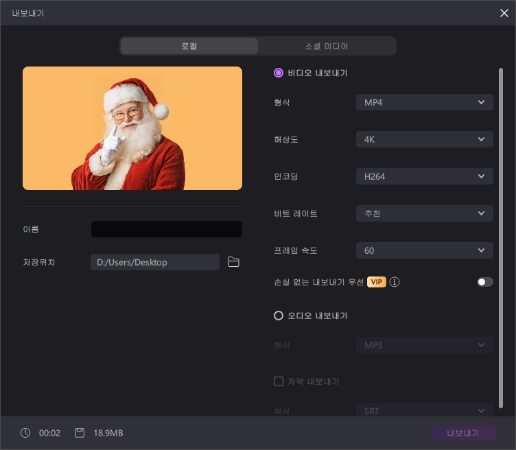Click the vertical scrollbar of the settings panel
The height and width of the screenshot is (450, 516).
click(501, 238)
